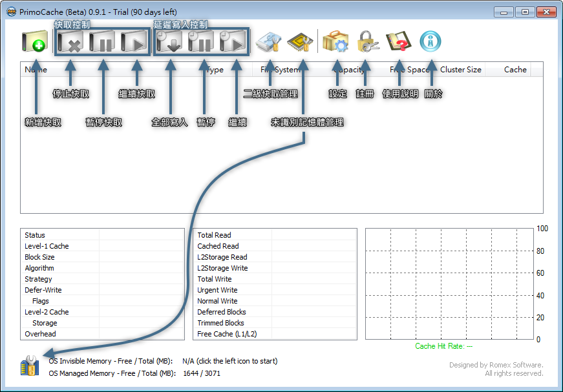Click the Add New Cache icon
The width and height of the screenshot is (563, 392).
click(34, 41)
